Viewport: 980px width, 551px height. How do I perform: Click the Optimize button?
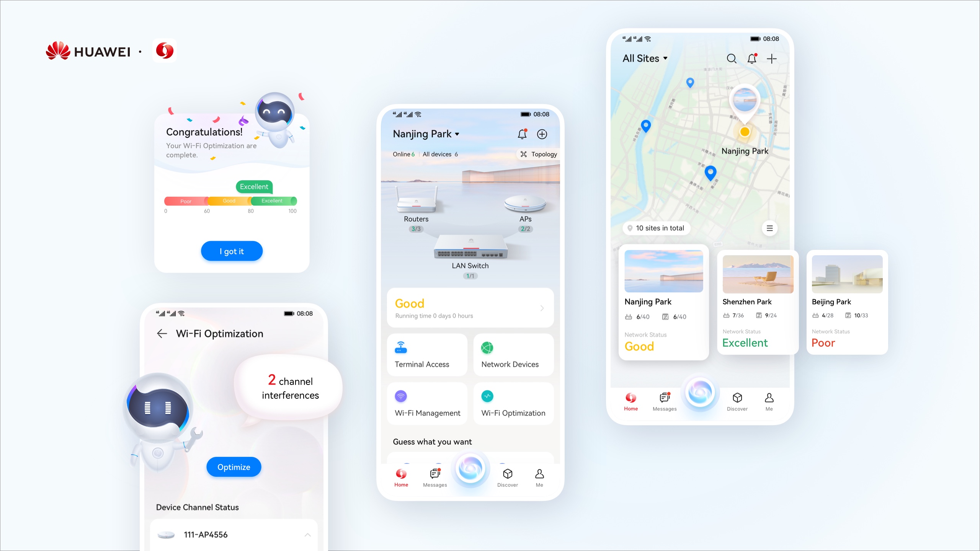coord(233,467)
